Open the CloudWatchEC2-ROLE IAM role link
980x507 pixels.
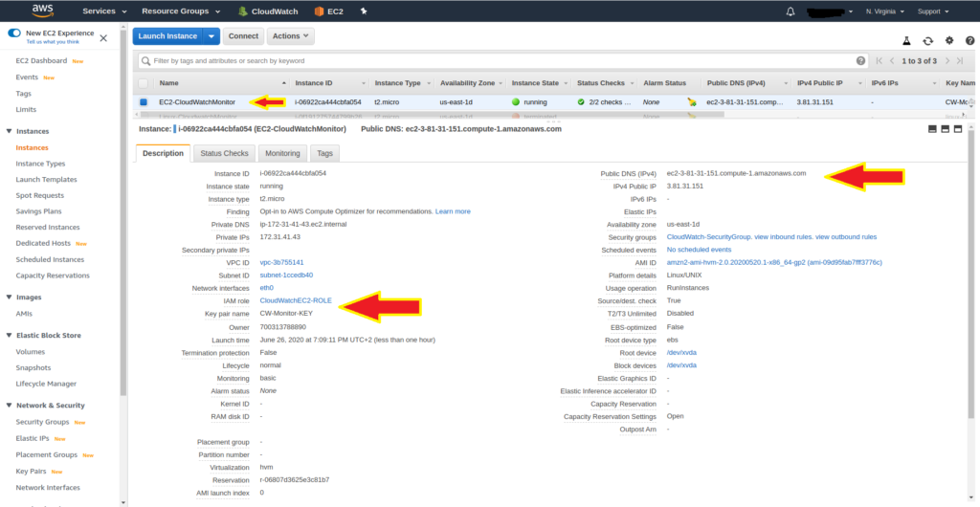(296, 300)
